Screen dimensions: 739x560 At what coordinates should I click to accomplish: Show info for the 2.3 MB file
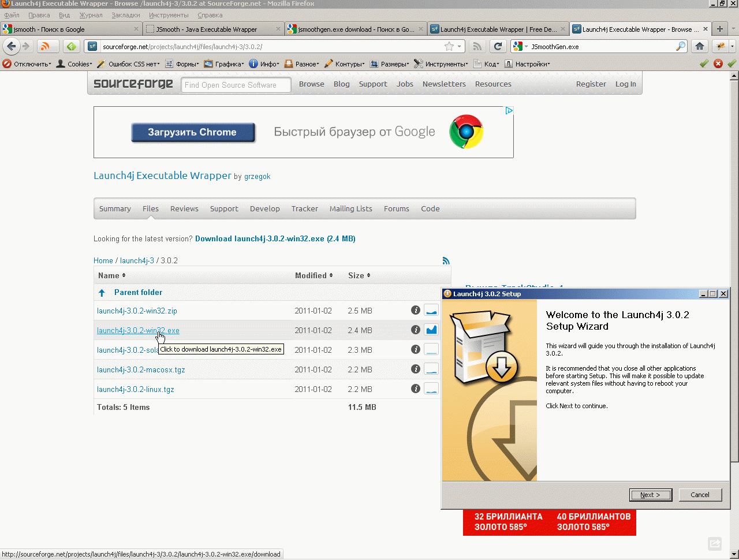coord(415,350)
